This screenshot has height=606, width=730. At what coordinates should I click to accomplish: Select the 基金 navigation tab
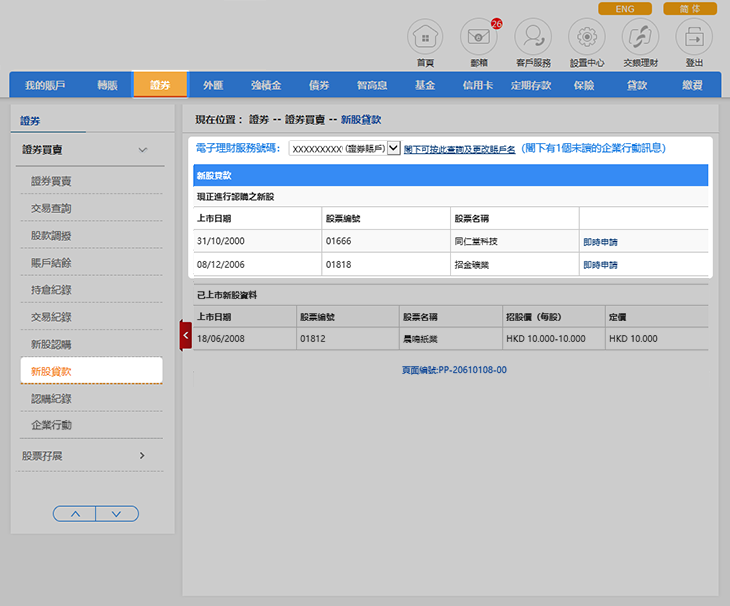424,85
